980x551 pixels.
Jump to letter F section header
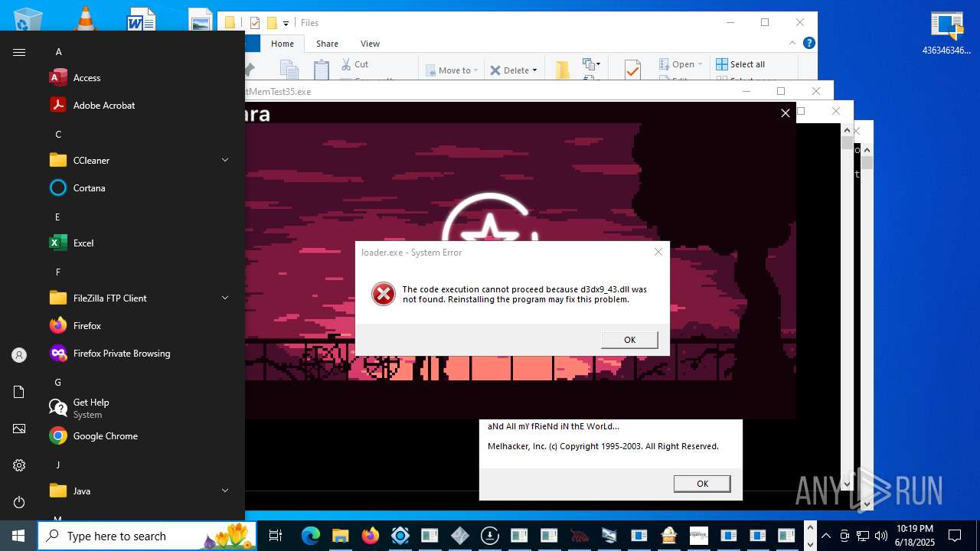tap(58, 272)
